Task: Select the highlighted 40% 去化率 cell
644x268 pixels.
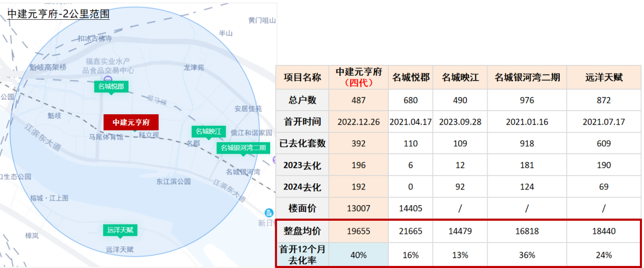Action: click(x=358, y=254)
